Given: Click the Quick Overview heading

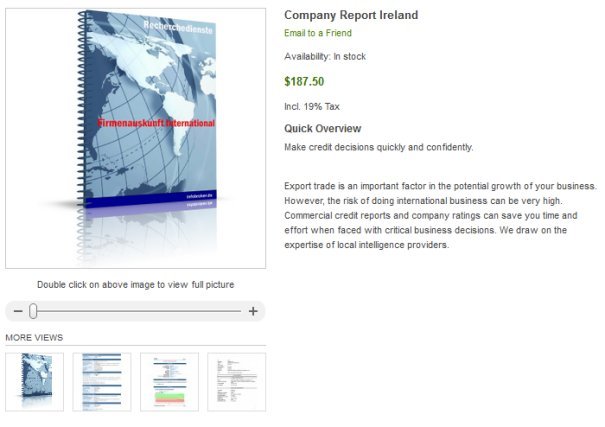Looking at the screenshot, I should [322, 129].
